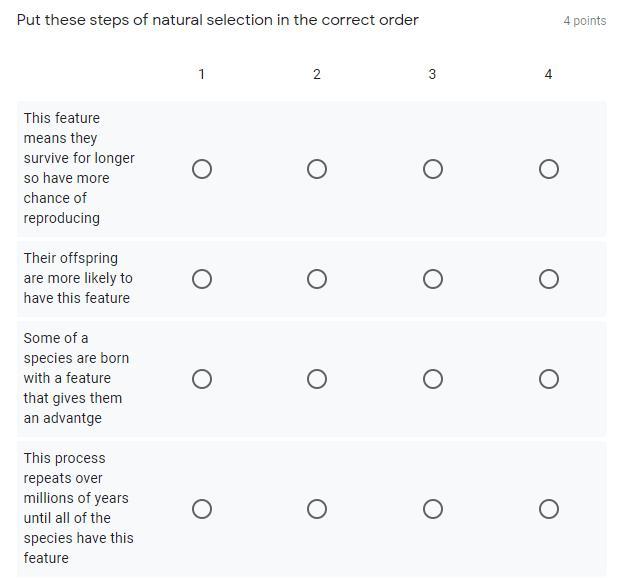Choose 4 for 'born with a feature' row
Viewport: 624px width, 578px height.
(548, 379)
